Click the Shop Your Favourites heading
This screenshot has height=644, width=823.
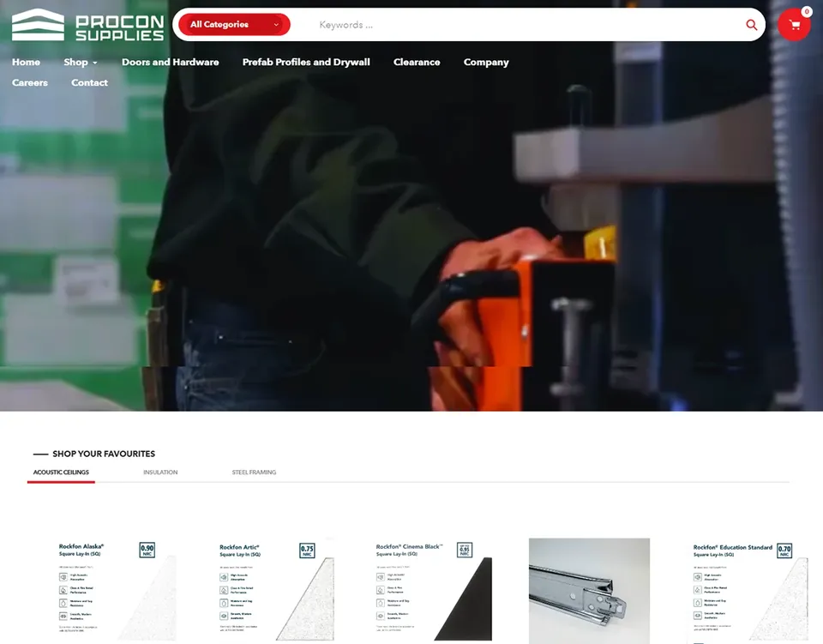pos(104,454)
